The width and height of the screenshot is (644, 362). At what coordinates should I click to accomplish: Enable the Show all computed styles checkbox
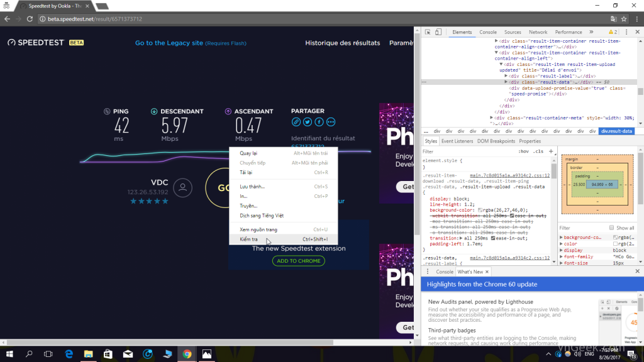pos(611,228)
